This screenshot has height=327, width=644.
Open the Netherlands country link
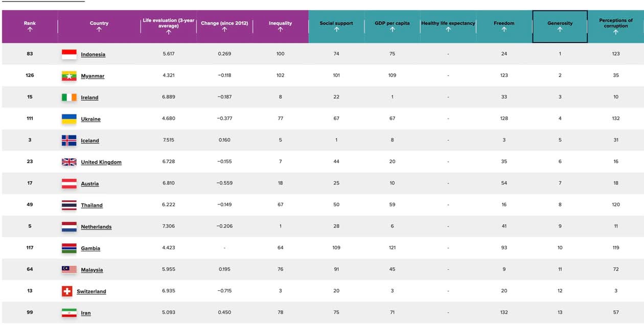click(96, 227)
